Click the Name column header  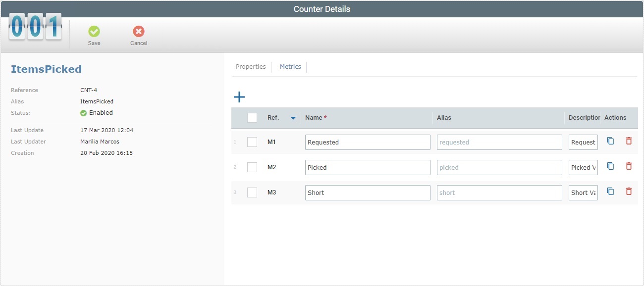[x=316, y=118]
